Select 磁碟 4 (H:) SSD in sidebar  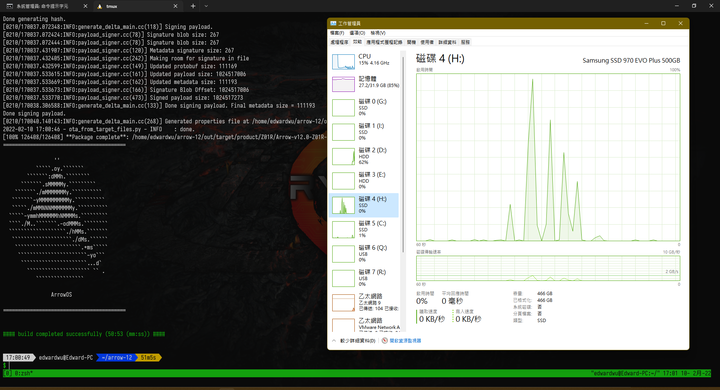point(364,205)
